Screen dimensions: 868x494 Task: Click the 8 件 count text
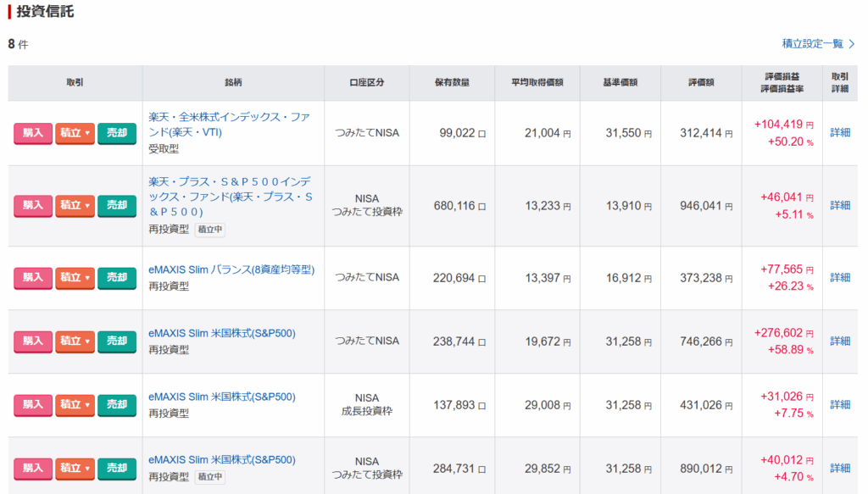[18, 44]
